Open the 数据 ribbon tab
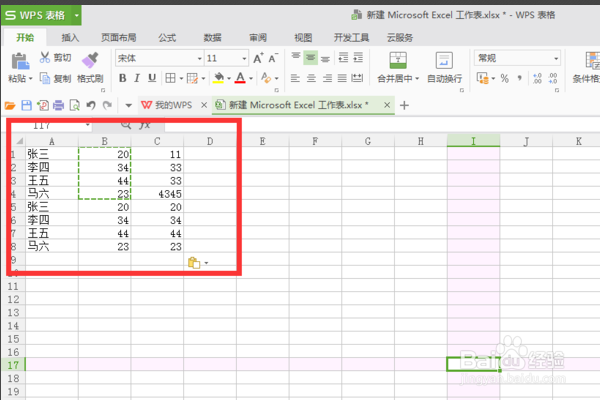 [x=212, y=38]
